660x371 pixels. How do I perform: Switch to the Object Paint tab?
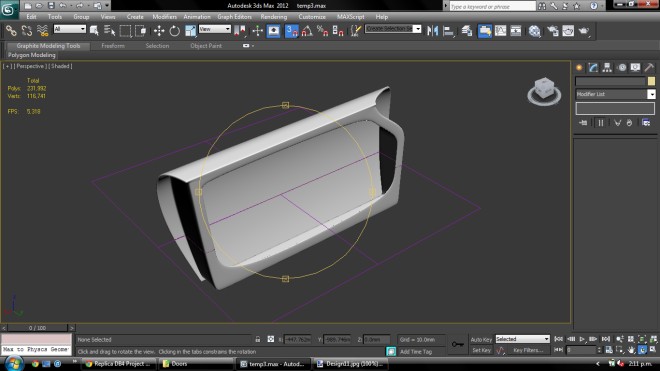[x=206, y=45]
